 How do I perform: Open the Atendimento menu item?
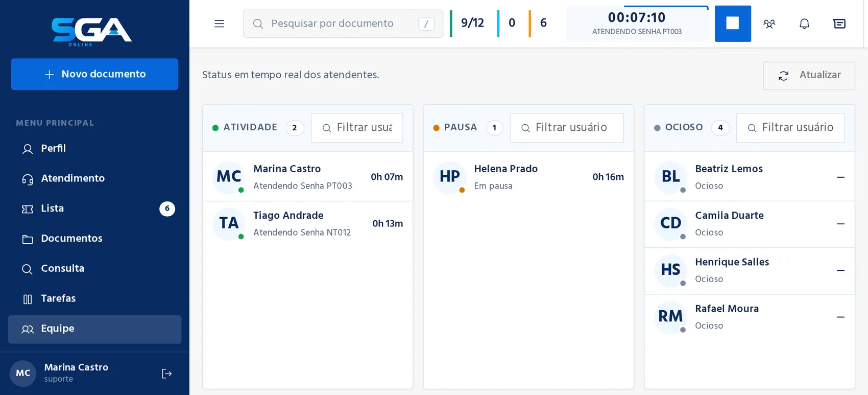tap(94, 178)
